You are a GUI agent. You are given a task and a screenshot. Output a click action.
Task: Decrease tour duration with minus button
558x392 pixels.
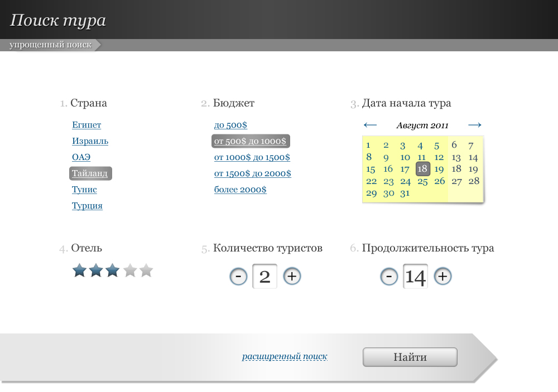389,276
